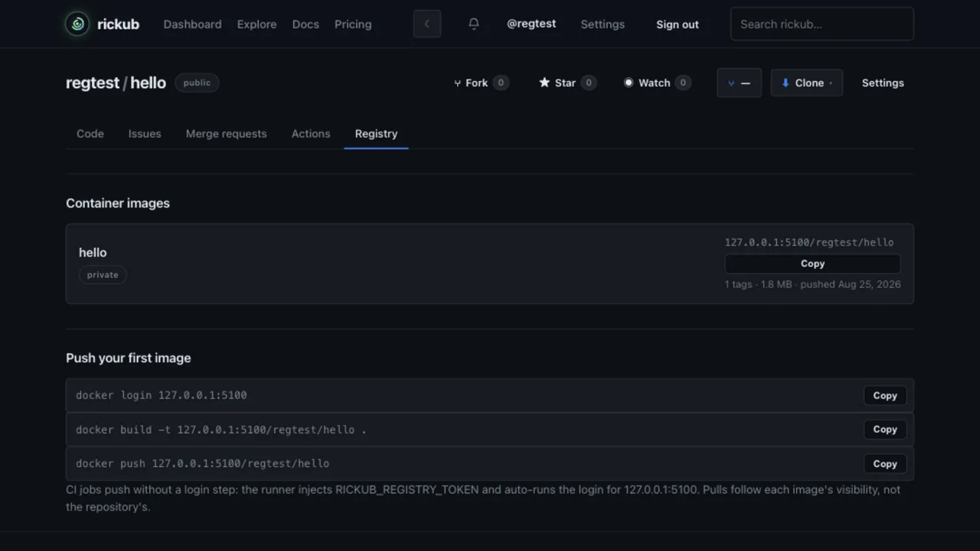Viewport: 980px width, 551px height.
Task: Open user Settings in the navbar
Action: click(603, 24)
